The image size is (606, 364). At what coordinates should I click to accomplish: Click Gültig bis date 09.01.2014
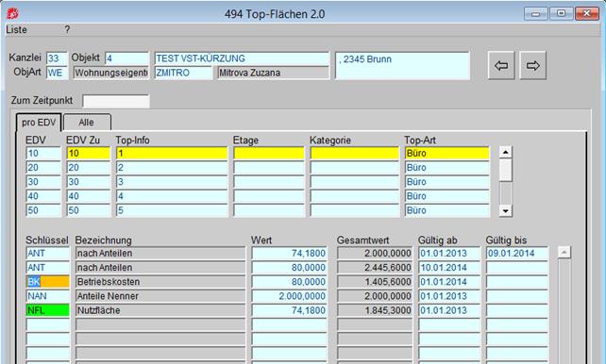point(517,254)
